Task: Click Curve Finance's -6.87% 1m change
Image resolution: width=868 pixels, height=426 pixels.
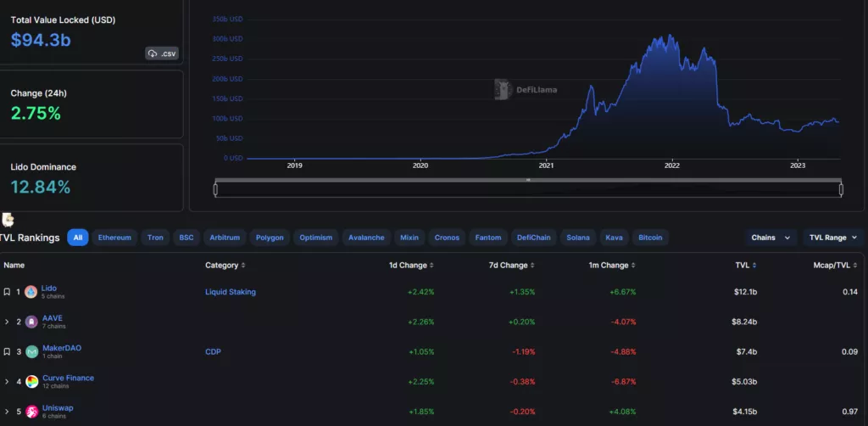Action: (x=622, y=382)
